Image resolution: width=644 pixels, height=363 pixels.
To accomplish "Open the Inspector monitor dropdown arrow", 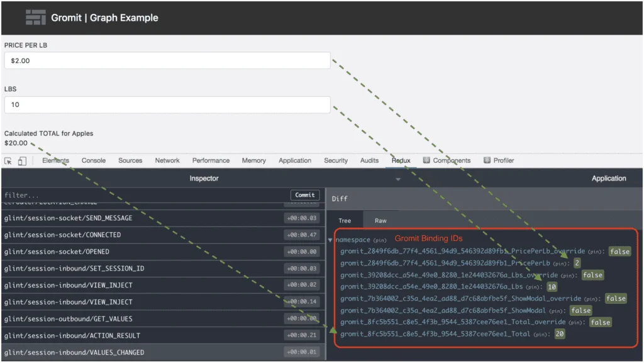I will [397, 179].
